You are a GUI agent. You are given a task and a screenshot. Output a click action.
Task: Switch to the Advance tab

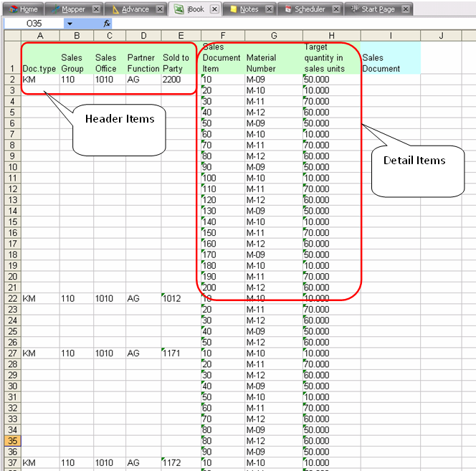point(135,9)
